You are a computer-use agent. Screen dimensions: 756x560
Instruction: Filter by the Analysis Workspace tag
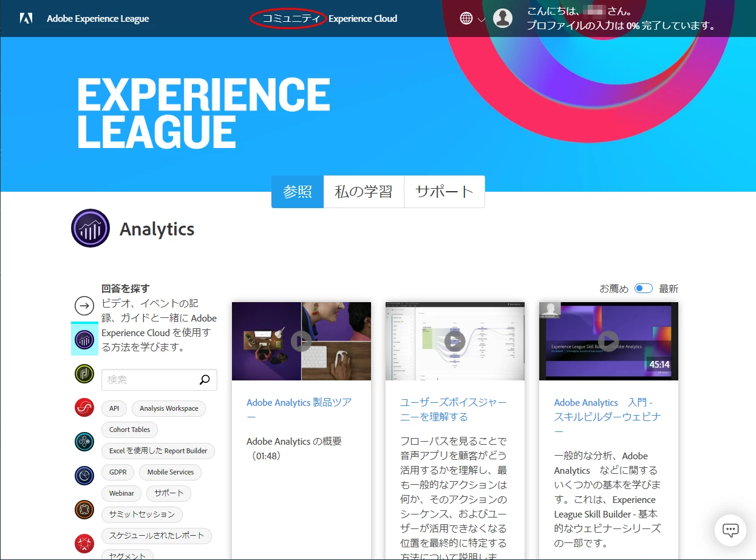pyautogui.click(x=169, y=408)
